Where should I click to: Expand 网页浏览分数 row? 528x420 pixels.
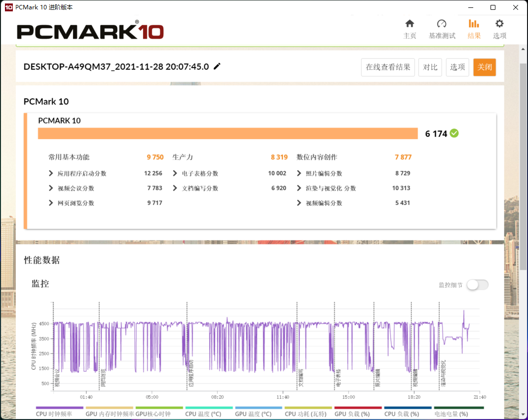[51, 203]
